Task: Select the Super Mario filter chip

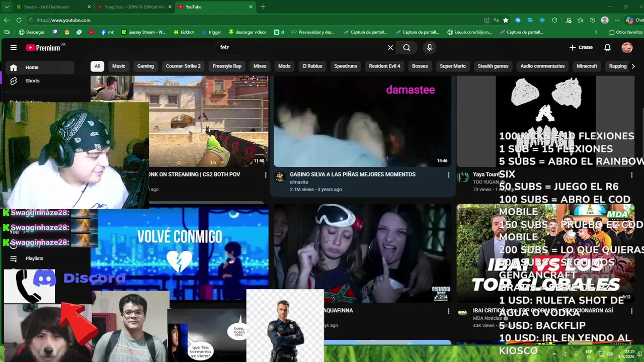Action: (453, 66)
